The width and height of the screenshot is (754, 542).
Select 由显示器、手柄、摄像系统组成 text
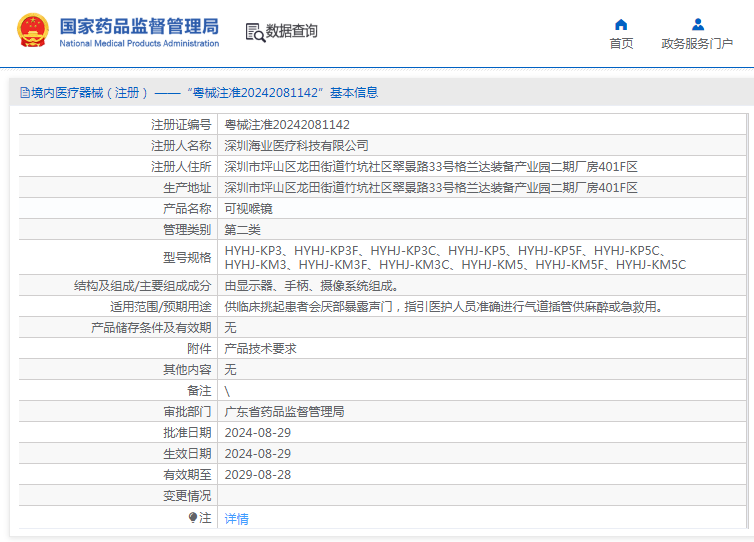311,286
